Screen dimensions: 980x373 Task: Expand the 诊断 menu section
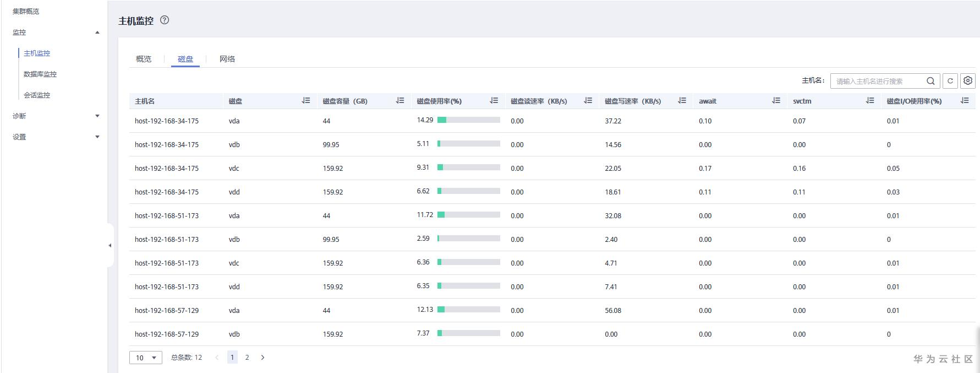coord(97,116)
